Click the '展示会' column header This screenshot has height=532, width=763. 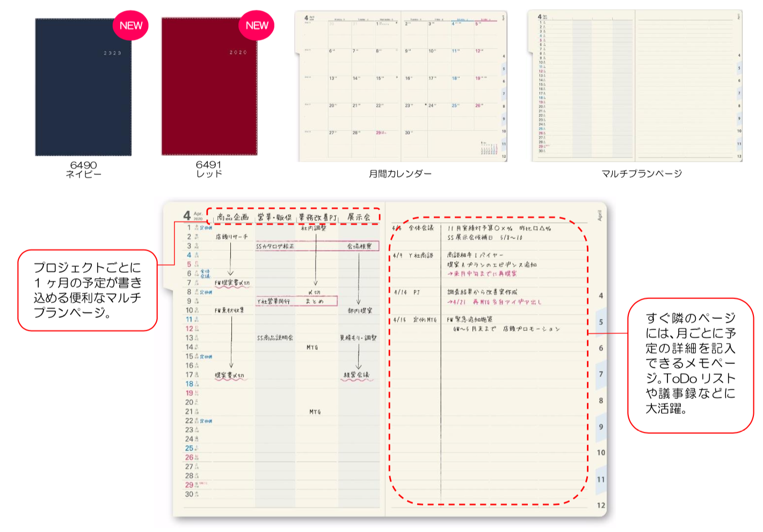(359, 217)
